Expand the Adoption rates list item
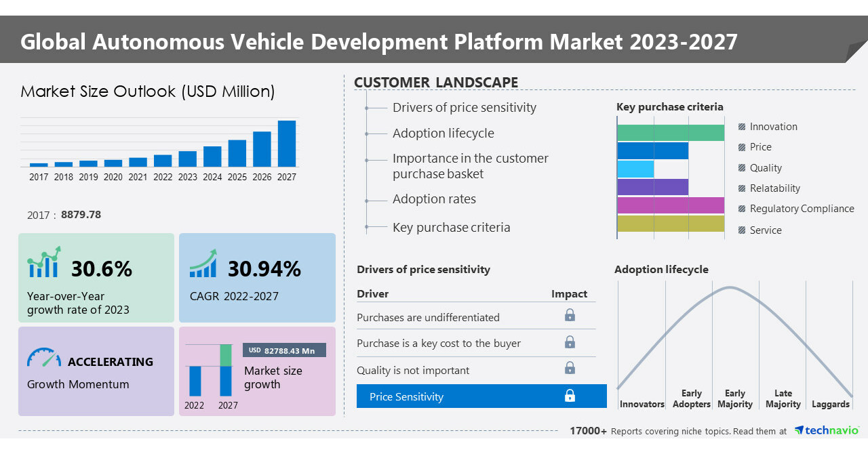Screen dimensions: 868x454 434,199
